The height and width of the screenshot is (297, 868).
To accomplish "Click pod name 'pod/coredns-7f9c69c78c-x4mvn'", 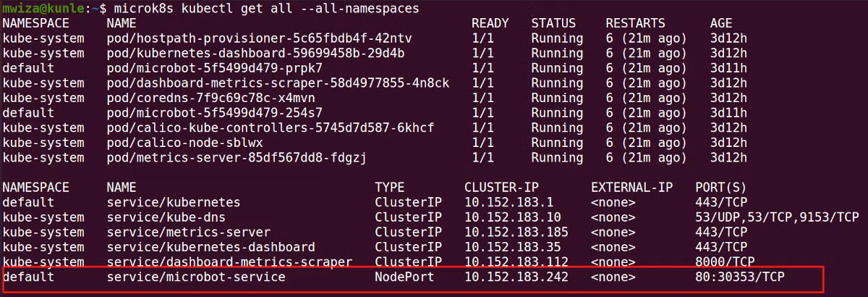I will click(210, 98).
